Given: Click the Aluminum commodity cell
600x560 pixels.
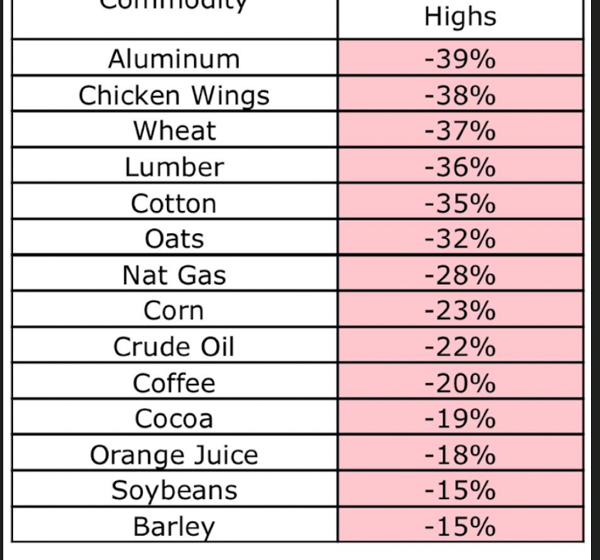Looking at the screenshot, I should click(x=174, y=58).
